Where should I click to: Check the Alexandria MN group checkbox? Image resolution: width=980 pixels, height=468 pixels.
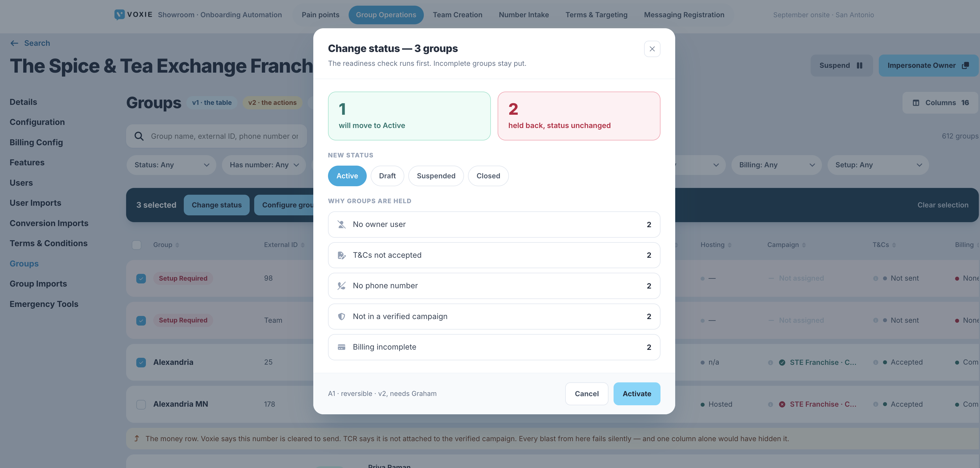tap(141, 404)
